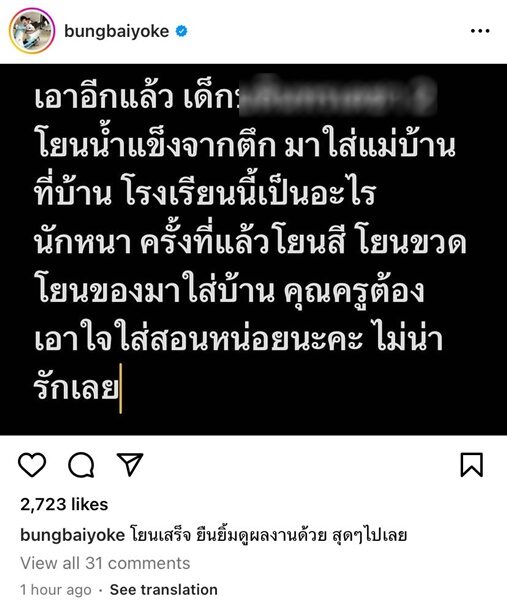Open bungbaiyoke's story from the profile avatar
The image size is (507, 600).
point(32,31)
